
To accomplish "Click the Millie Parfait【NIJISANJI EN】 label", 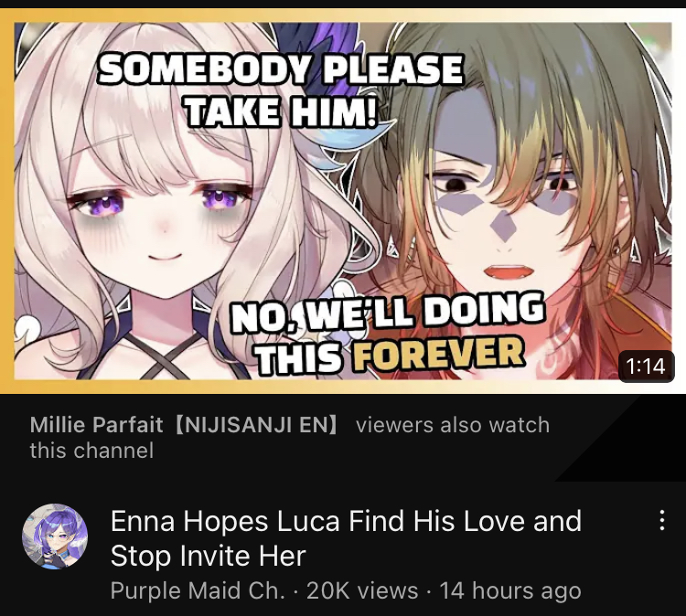I will [184, 425].
